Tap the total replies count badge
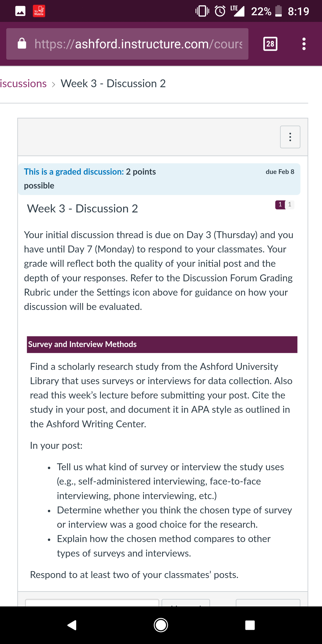Viewport: 322px width, 644px height. coord(290,205)
